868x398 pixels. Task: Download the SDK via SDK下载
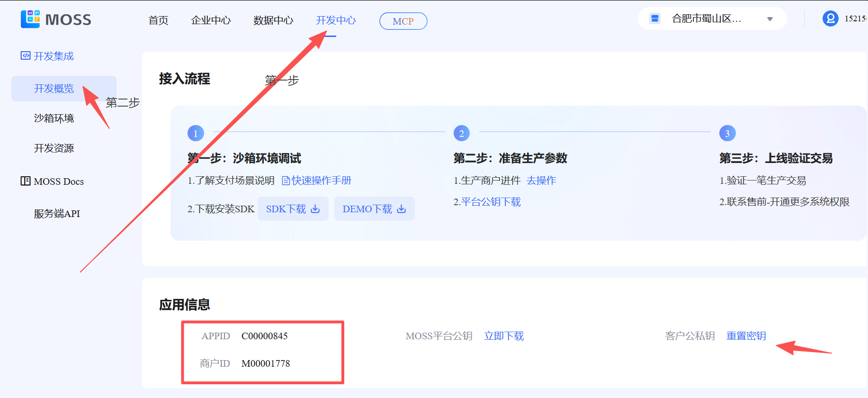293,209
